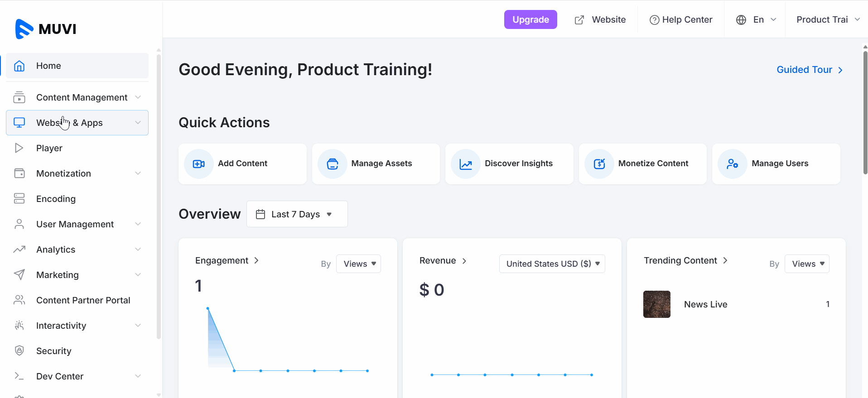
Task: Click the Manage Users icon
Action: 732,164
